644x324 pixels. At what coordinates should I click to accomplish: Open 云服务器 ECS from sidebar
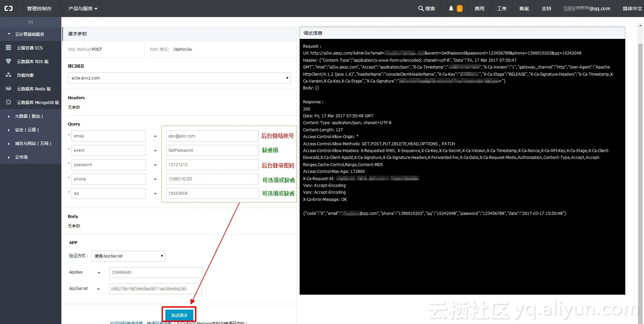pyautogui.click(x=31, y=48)
